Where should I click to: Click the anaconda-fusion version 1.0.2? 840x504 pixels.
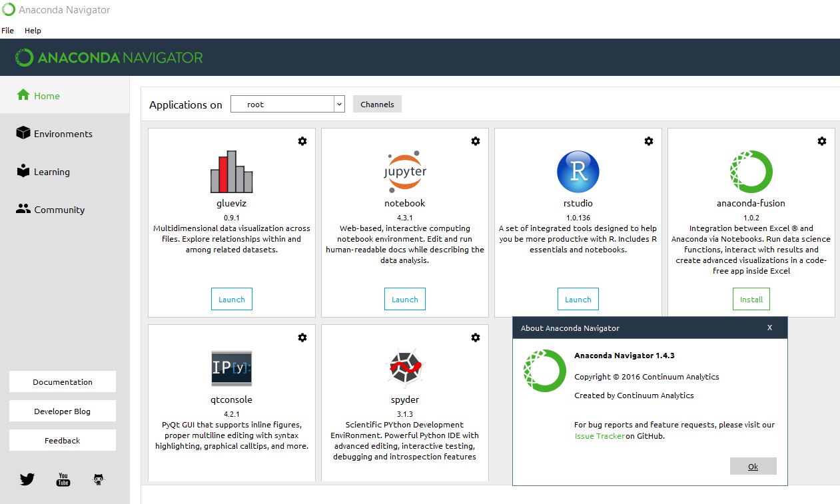(751, 218)
